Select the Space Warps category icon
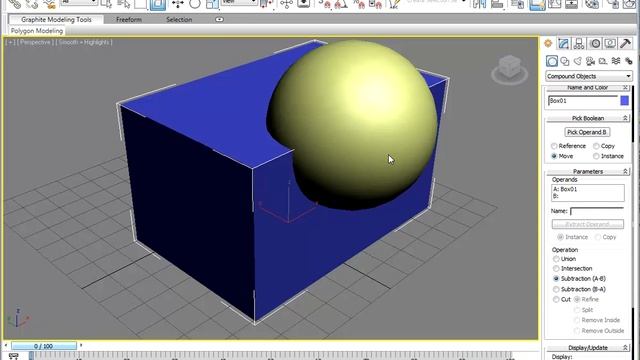This screenshot has width=640, height=360. click(616, 61)
